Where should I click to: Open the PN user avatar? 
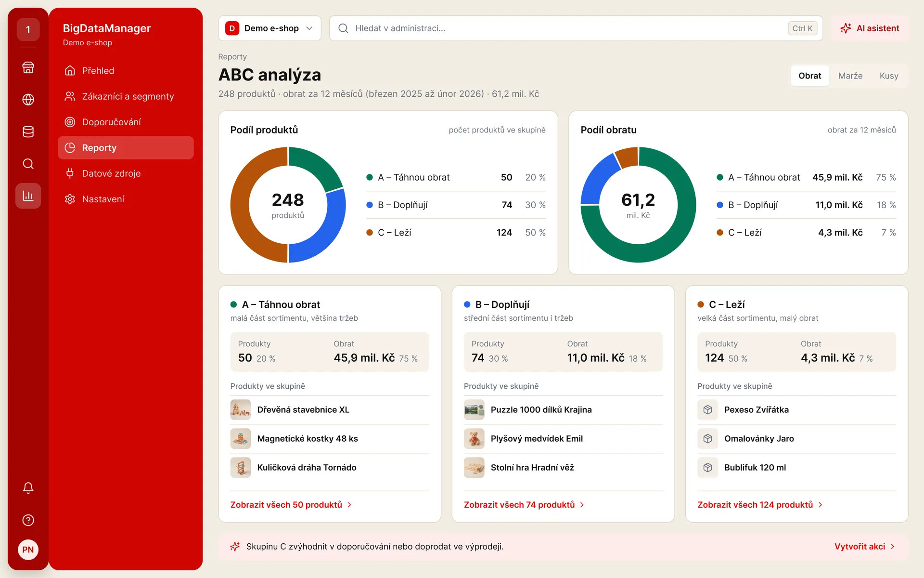(28, 550)
